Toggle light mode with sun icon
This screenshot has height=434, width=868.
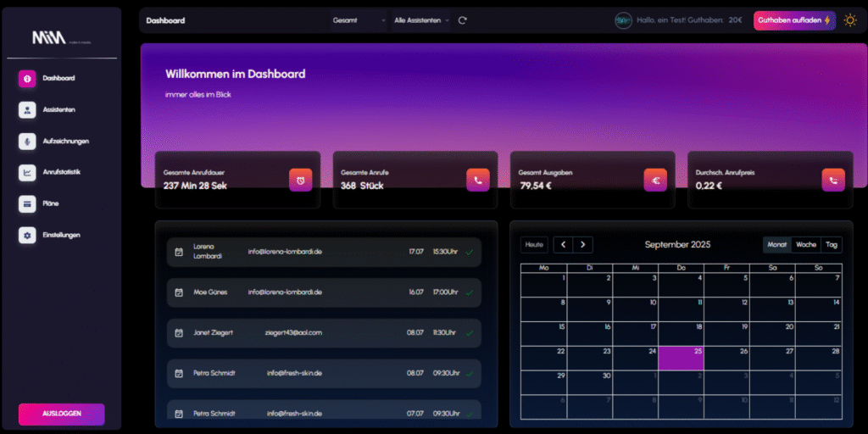850,20
